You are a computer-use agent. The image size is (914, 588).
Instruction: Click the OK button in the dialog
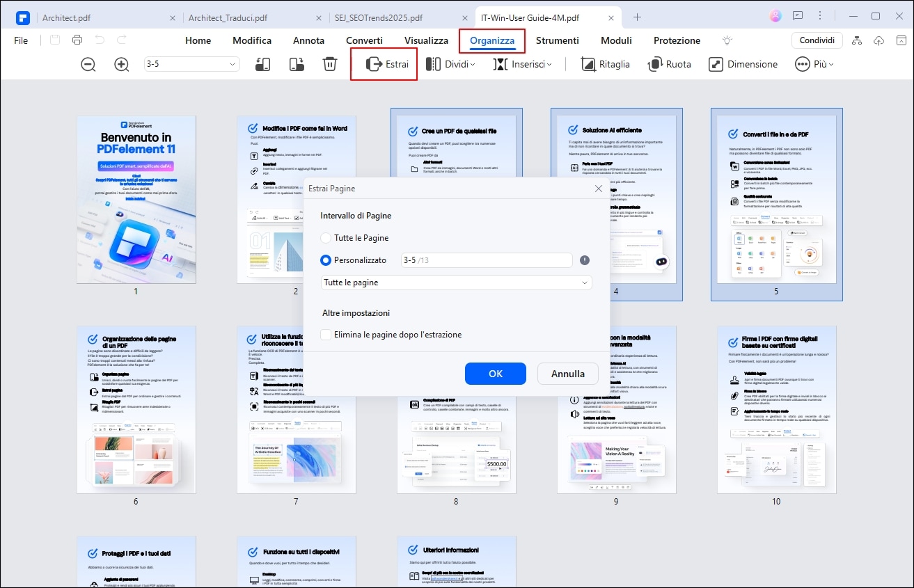coord(496,374)
